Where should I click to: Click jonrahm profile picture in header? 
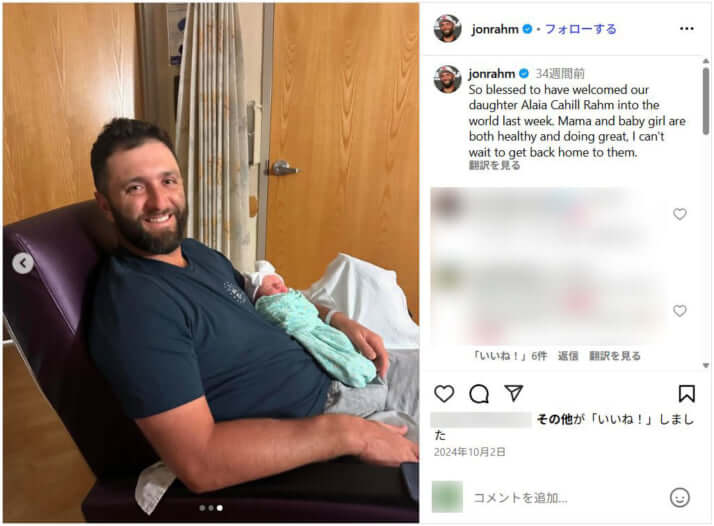[448, 29]
